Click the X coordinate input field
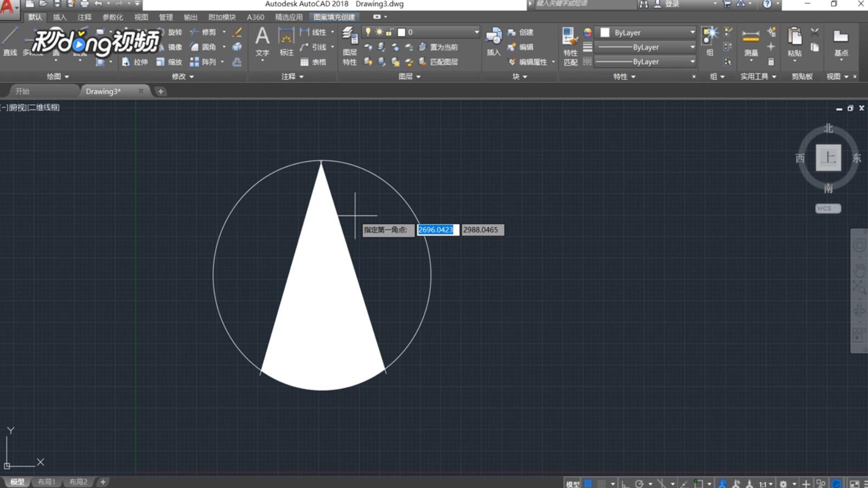 click(437, 230)
